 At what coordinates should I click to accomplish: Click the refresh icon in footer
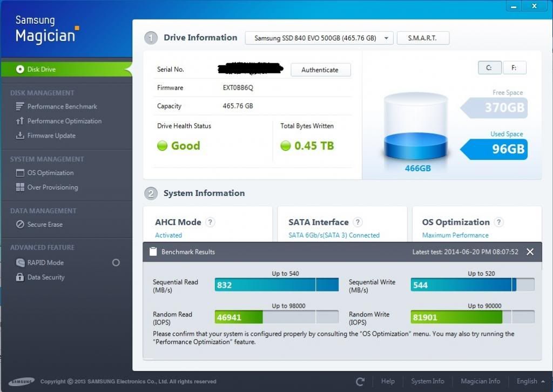(x=360, y=381)
